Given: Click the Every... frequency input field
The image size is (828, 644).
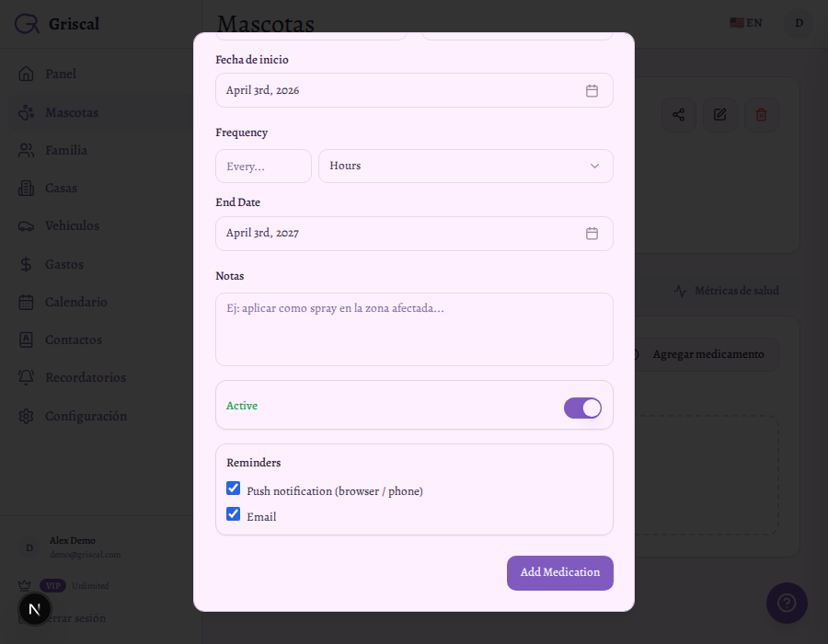Looking at the screenshot, I should tap(263, 167).
